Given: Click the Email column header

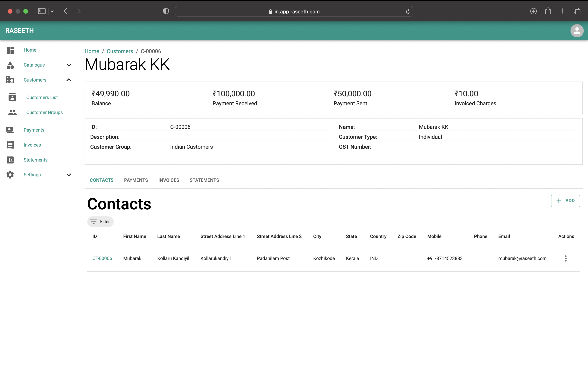Looking at the screenshot, I should [504, 236].
